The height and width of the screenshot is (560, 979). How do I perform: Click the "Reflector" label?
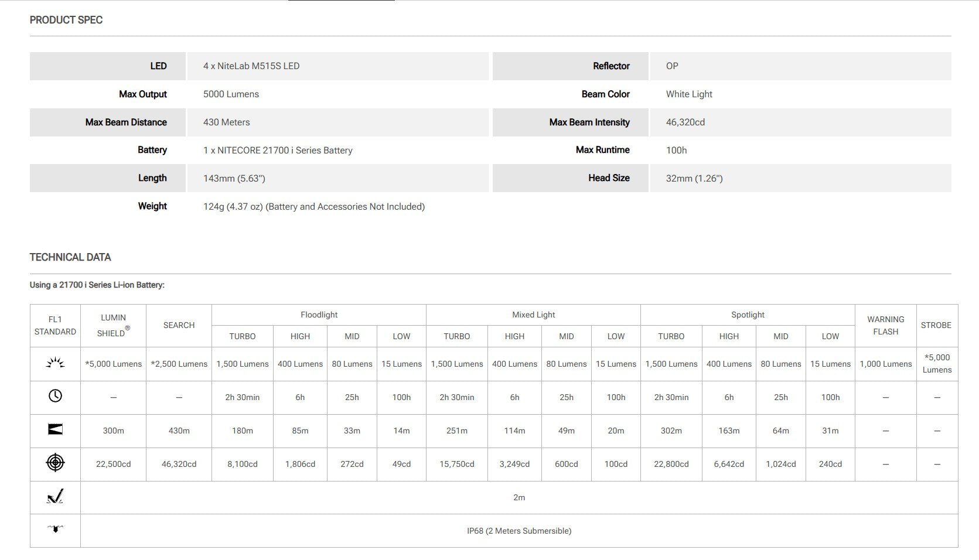[x=611, y=66]
